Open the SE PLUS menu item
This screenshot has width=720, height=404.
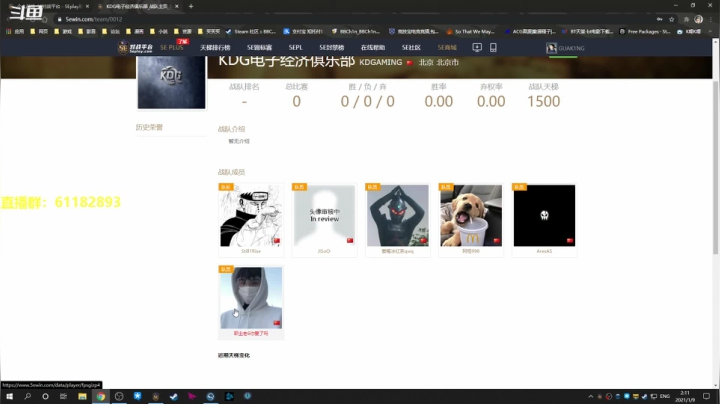(172, 48)
